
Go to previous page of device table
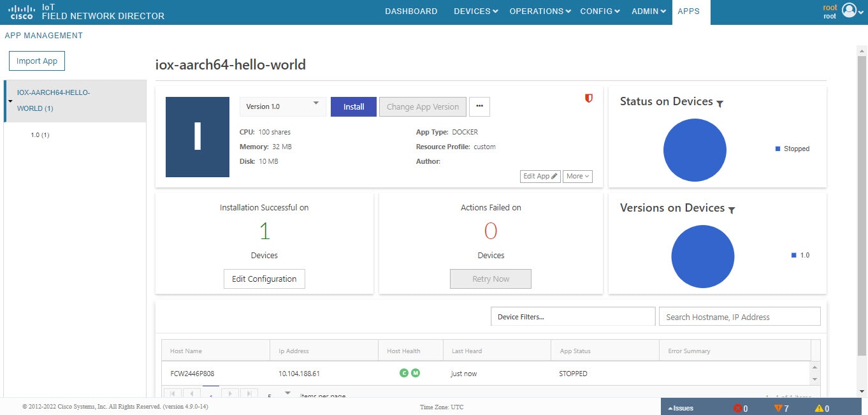192,394
